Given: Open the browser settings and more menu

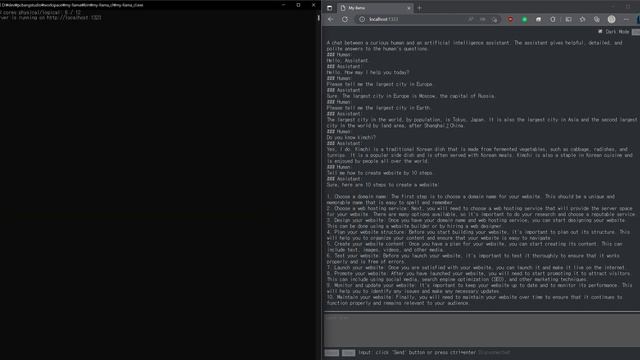Looking at the screenshot, I should pyautogui.click(x=627, y=19).
